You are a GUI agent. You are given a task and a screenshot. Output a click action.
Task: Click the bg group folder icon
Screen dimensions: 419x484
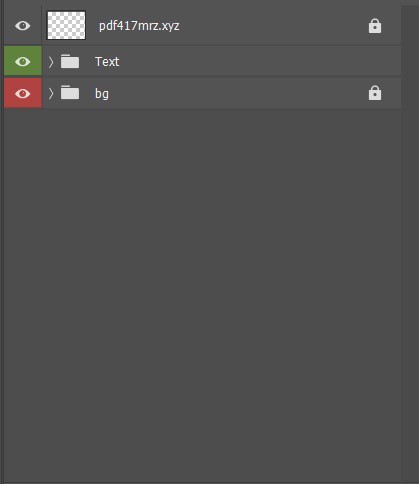pyautogui.click(x=70, y=93)
